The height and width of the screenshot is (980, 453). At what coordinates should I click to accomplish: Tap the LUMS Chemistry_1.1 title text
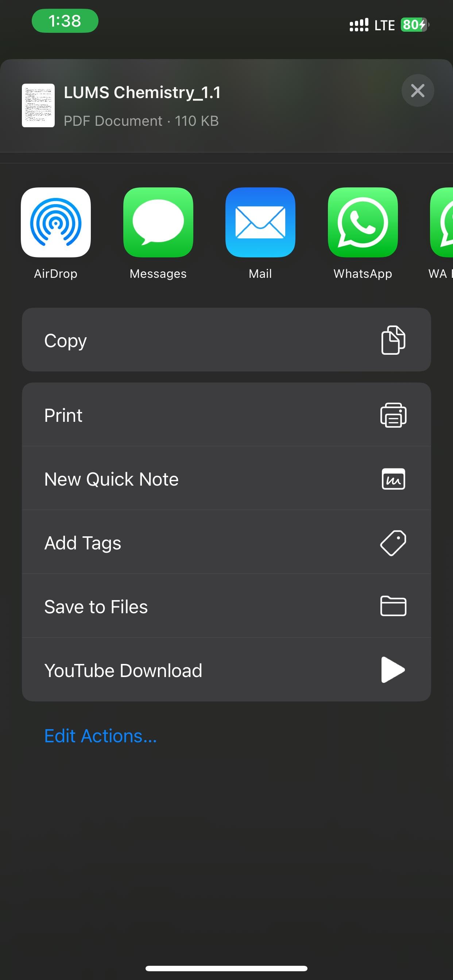click(x=142, y=93)
